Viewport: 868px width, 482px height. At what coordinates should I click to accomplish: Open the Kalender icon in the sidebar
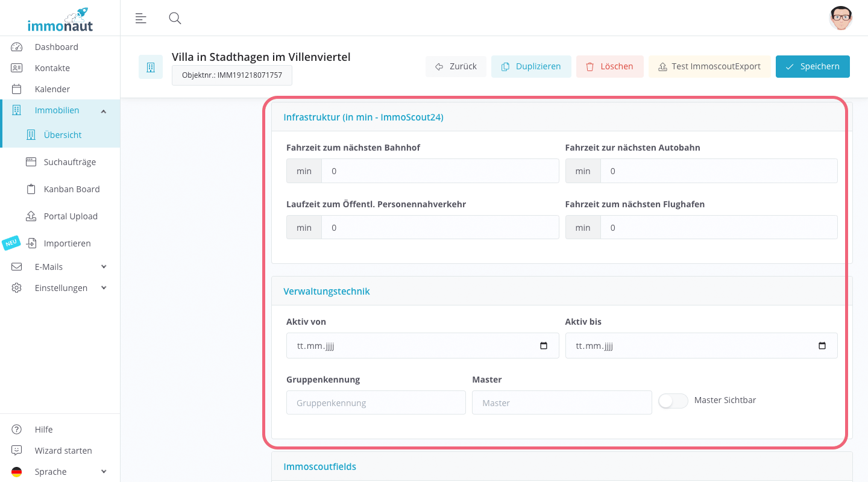tap(16, 89)
